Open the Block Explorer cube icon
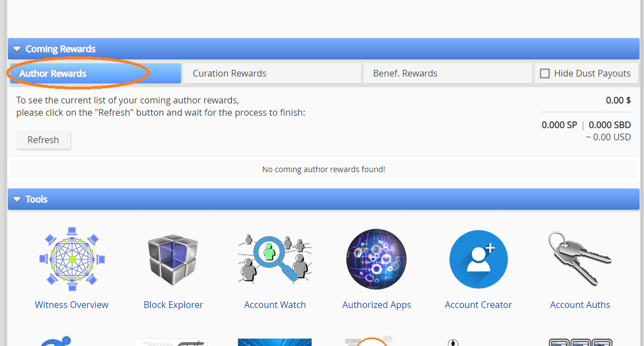The height and width of the screenshot is (346, 644). 173,260
